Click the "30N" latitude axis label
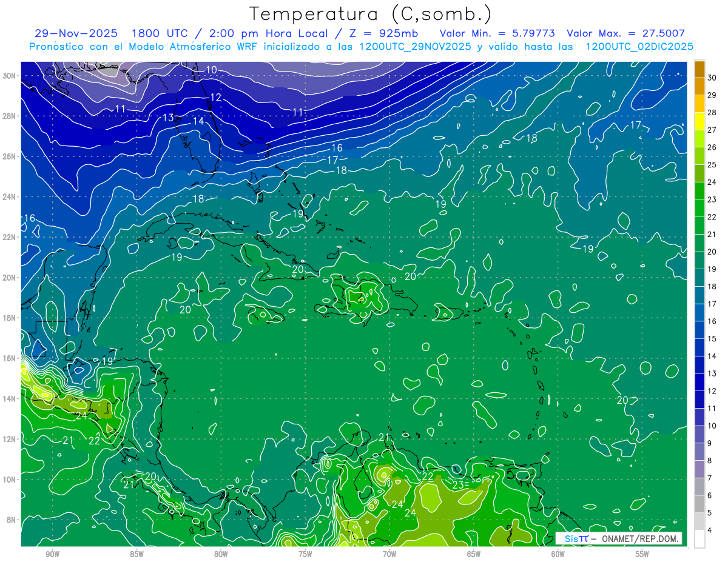This screenshot has height=562, width=728. click(10, 76)
